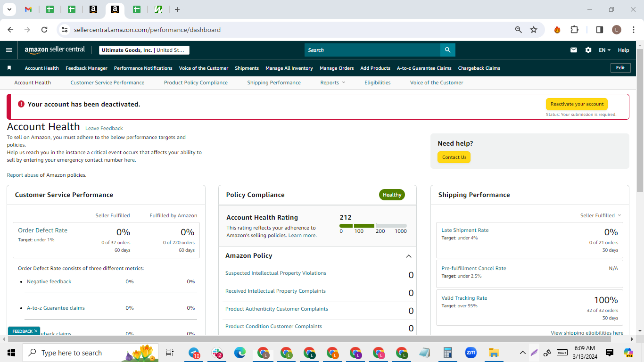The width and height of the screenshot is (644, 362).
Task: Open the Shipping Performance tab
Action: point(274,82)
